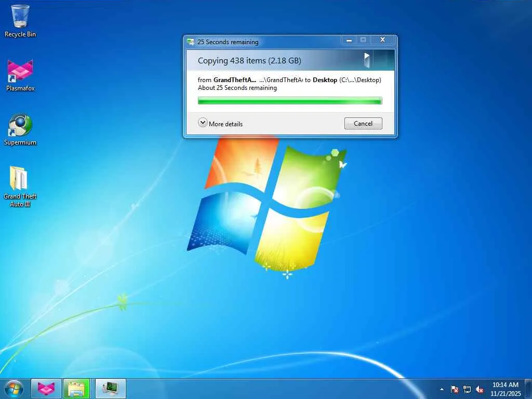532x399 pixels.
Task: Switch to the copy-progress taskbar button
Action: click(110, 389)
